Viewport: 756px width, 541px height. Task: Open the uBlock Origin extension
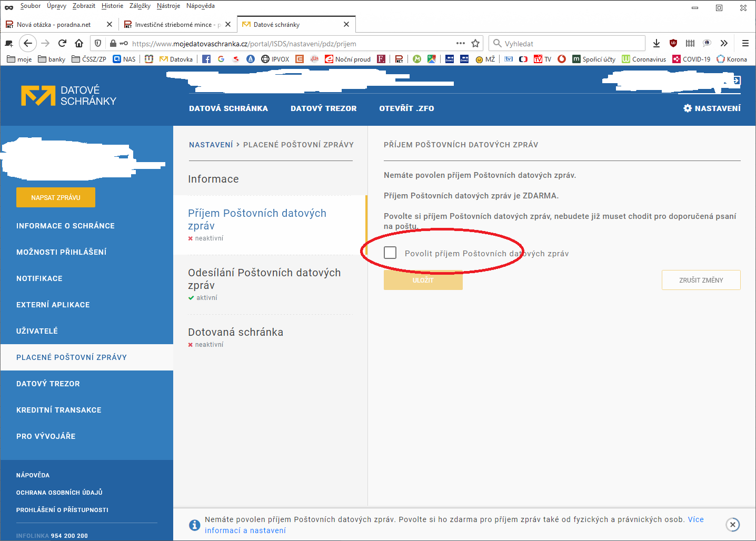(673, 43)
